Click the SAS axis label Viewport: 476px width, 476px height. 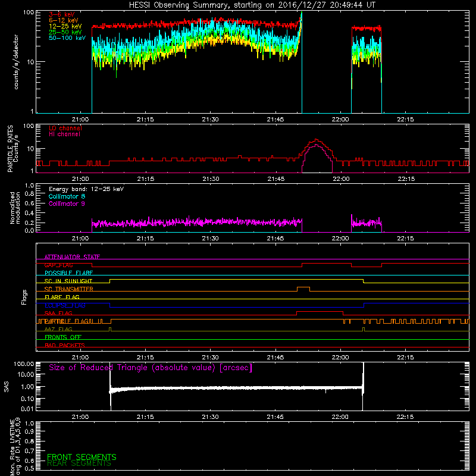pos(7,386)
